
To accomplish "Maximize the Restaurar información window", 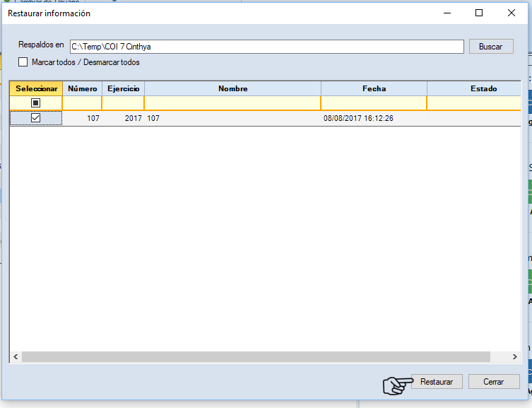I will tap(479, 13).
